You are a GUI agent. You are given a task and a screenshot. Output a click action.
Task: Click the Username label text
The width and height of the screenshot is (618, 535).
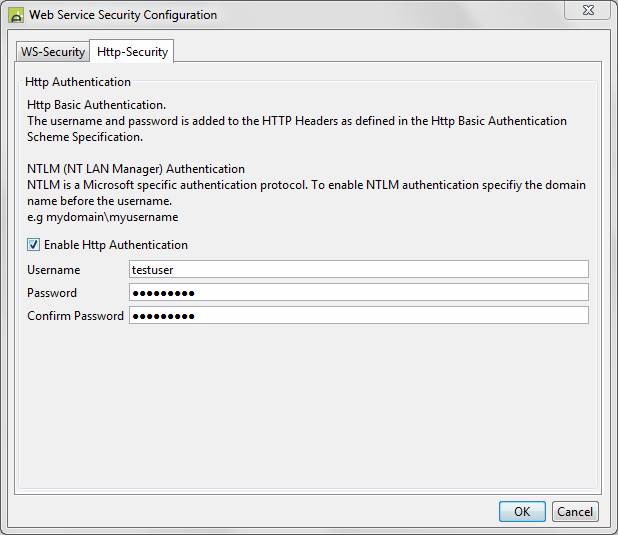(x=54, y=270)
